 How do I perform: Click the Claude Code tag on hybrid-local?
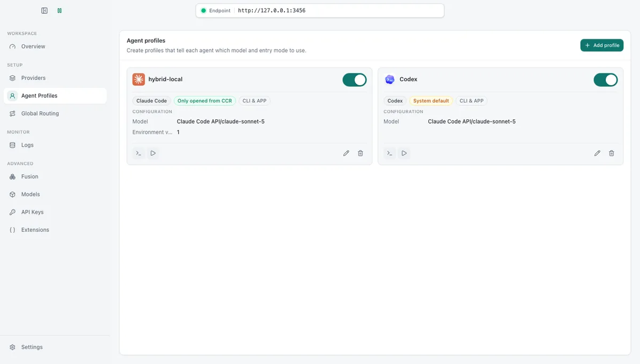click(151, 101)
